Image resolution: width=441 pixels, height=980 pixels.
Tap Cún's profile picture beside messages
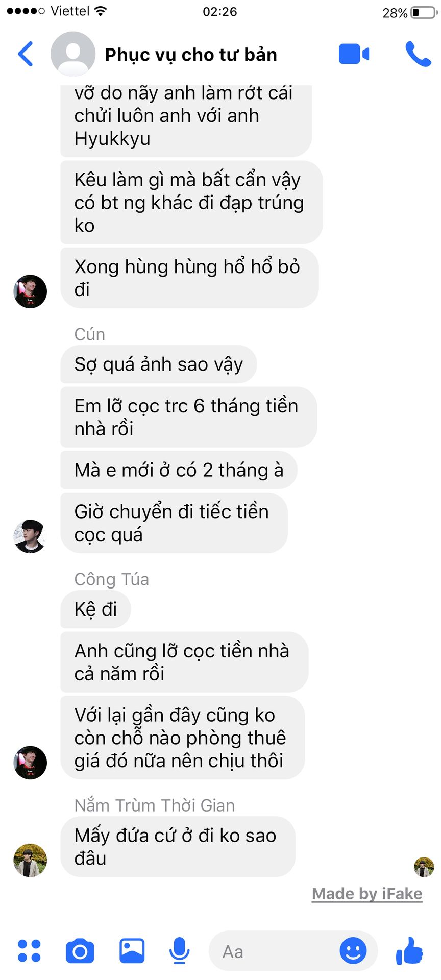pos(30,536)
